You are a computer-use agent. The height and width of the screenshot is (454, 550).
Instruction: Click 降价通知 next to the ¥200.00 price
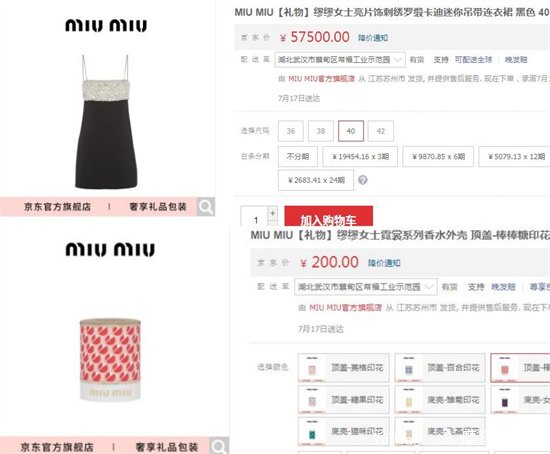point(384,263)
